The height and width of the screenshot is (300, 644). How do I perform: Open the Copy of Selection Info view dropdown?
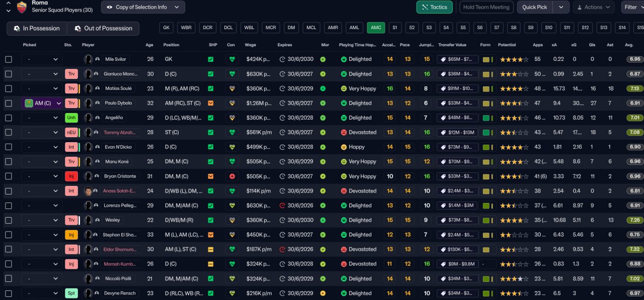point(143,7)
